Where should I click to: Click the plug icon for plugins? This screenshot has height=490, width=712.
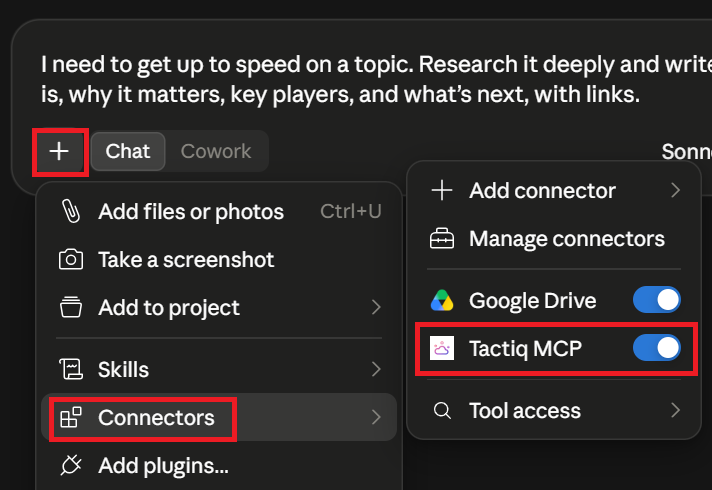coord(71,465)
